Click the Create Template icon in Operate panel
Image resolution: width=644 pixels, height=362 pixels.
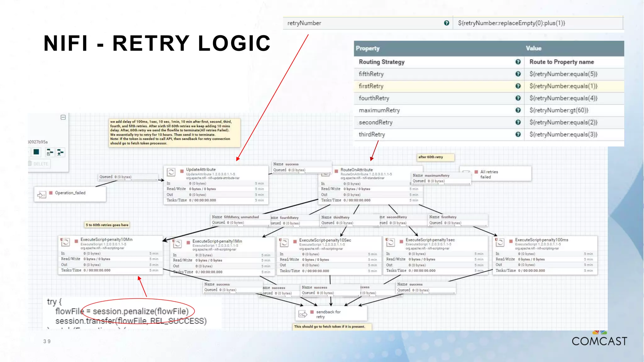(x=50, y=152)
